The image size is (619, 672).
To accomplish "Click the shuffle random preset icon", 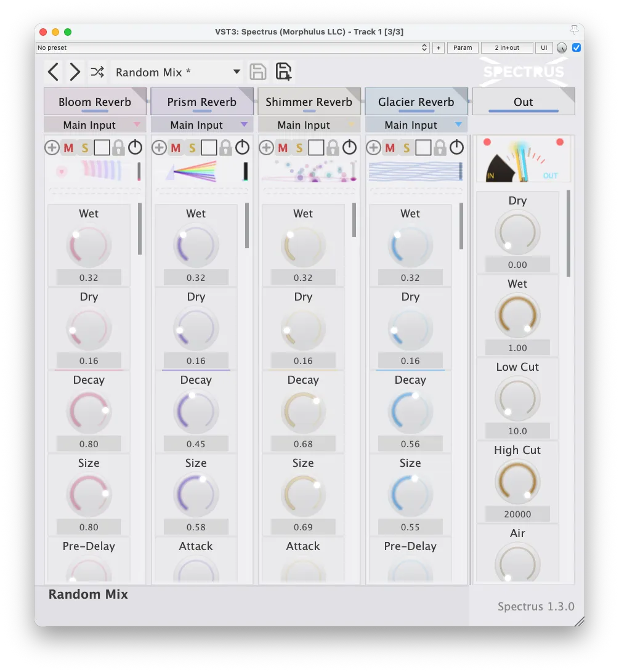I will click(97, 71).
